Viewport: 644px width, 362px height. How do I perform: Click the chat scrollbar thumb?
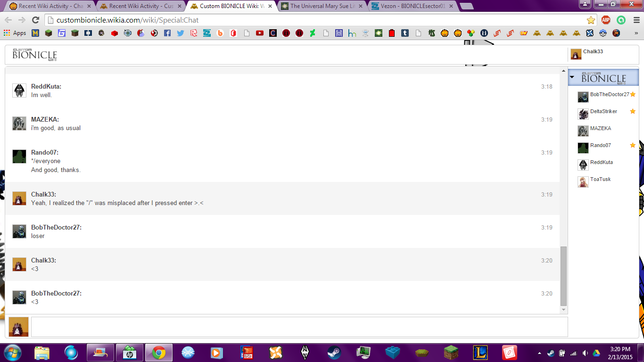[564, 276]
